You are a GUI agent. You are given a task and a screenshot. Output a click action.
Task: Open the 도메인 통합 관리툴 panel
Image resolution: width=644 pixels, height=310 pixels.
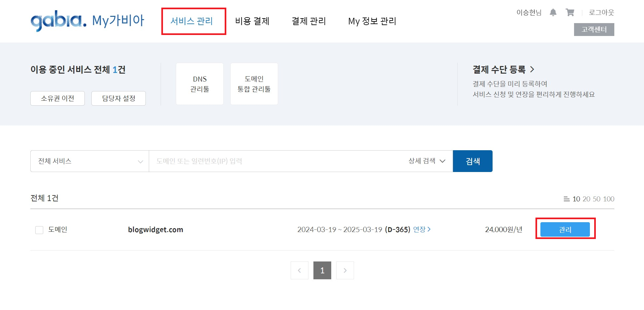click(x=254, y=84)
